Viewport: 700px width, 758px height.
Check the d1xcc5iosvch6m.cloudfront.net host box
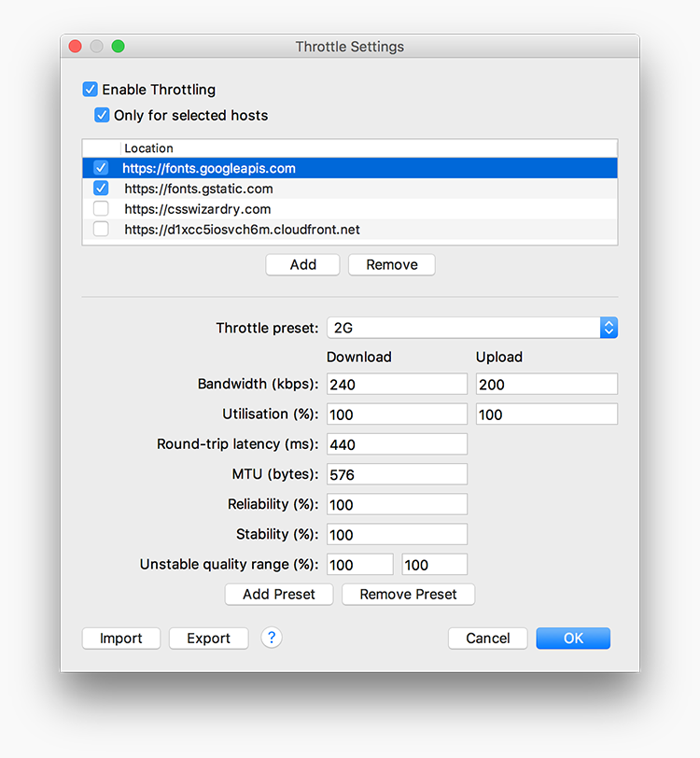[x=101, y=229]
